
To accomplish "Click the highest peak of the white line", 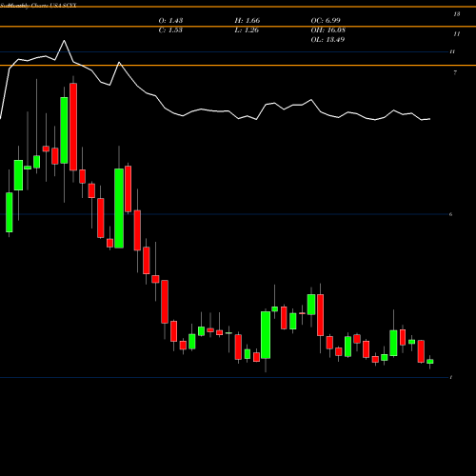I will click(64, 41).
